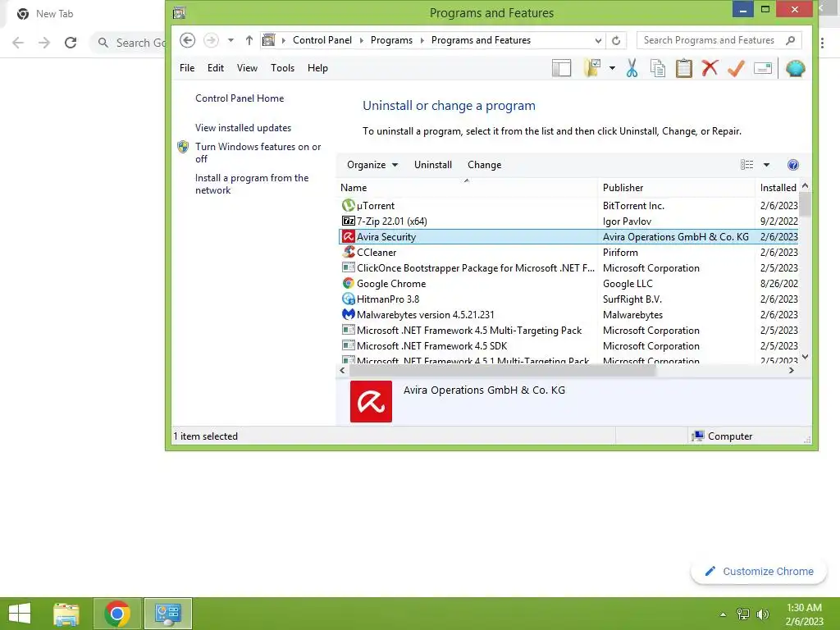Click the folder options toolbar icon
840x630 pixels.
pos(592,68)
